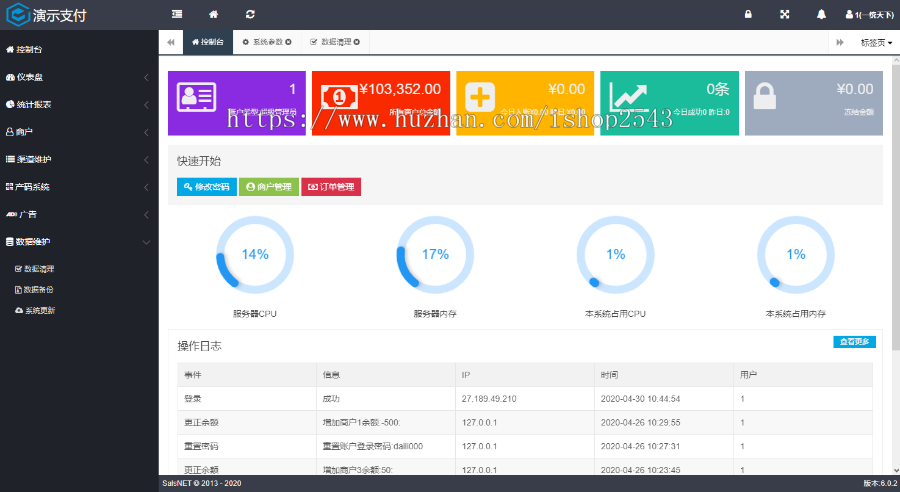Click the 订单管理 quick start button
Image resolution: width=900 pixels, height=492 pixels.
(331, 187)
